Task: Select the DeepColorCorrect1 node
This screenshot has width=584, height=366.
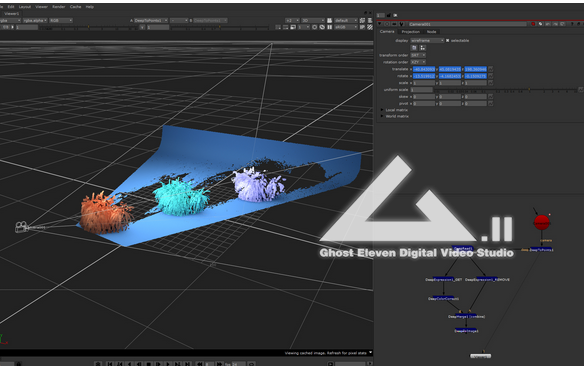Action: [443, 299]
